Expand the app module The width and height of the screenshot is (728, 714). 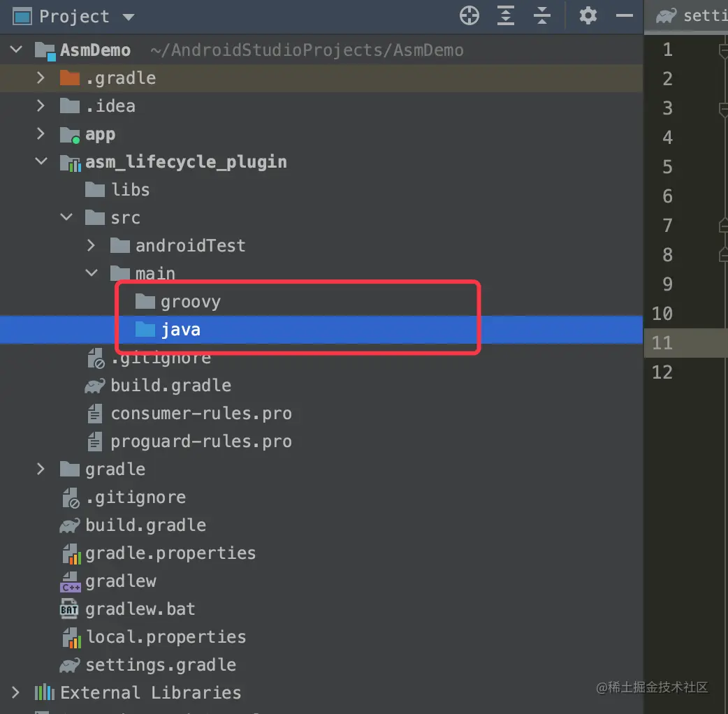[x=41, y=133]
